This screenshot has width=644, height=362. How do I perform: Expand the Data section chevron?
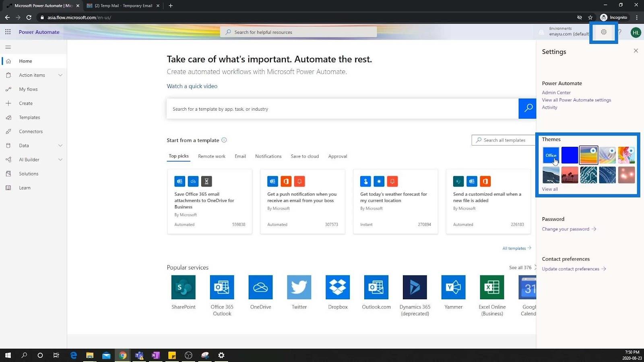click(60, 146)
